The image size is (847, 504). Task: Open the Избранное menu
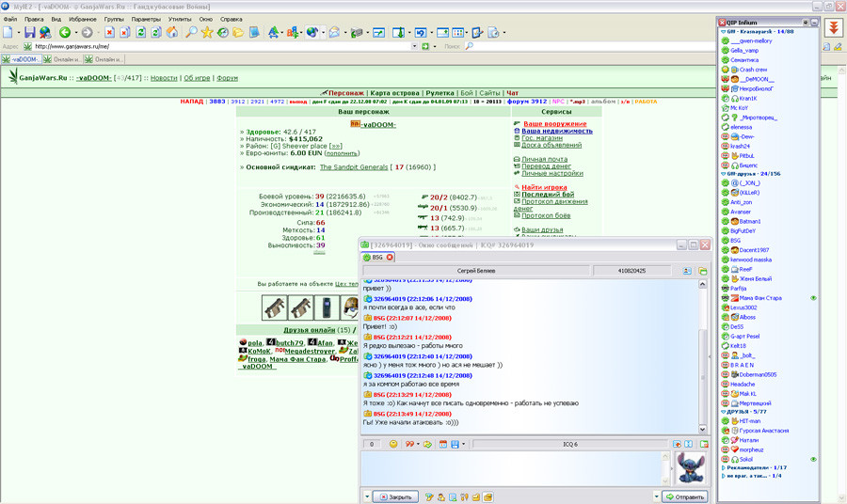point(82,19)
